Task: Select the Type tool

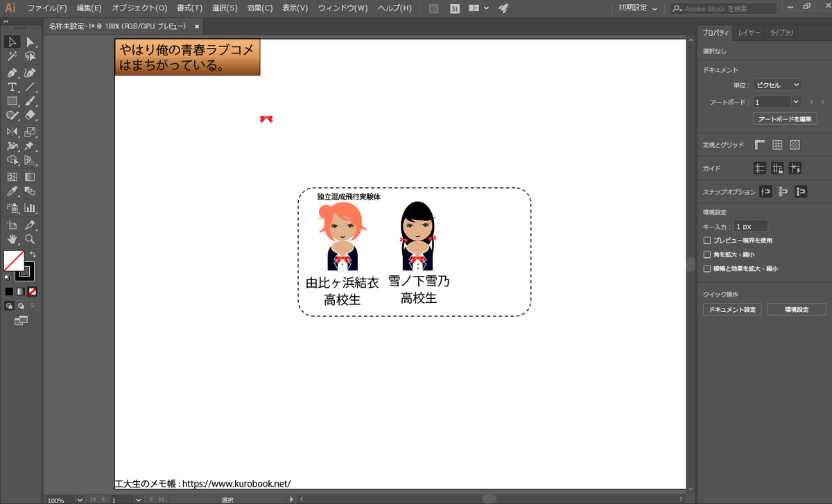Action: click(x=12, y=87)
